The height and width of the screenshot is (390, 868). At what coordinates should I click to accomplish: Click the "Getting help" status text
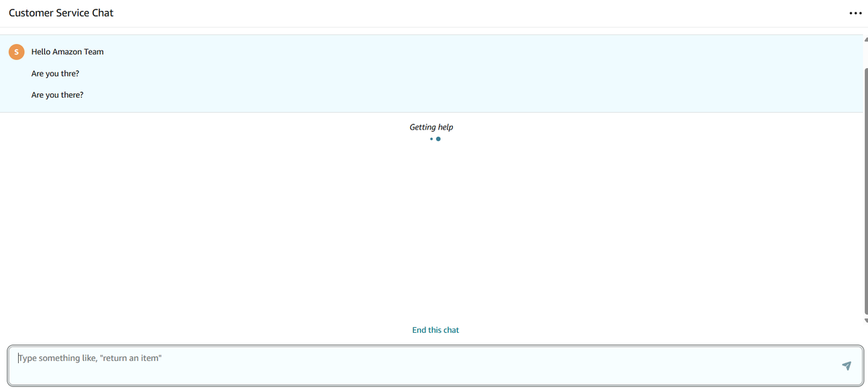click(x=431, y=127)
